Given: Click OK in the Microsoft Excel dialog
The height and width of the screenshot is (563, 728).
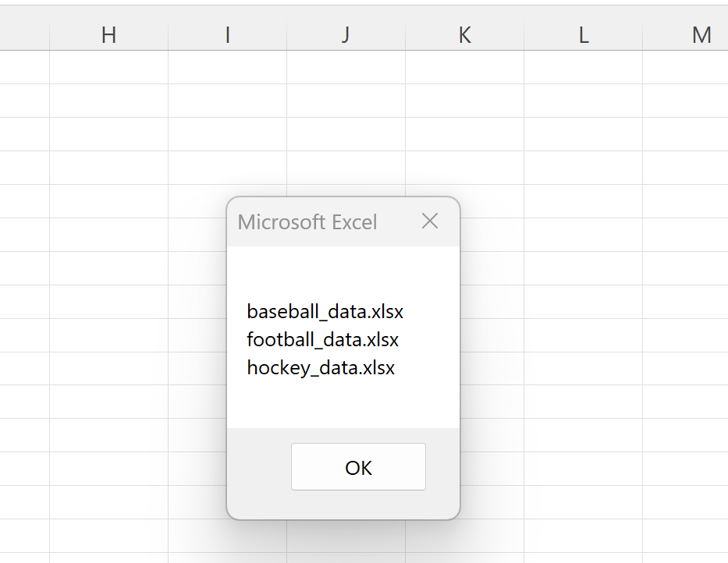Looking at the screenshot, I should tap(358, 466).
